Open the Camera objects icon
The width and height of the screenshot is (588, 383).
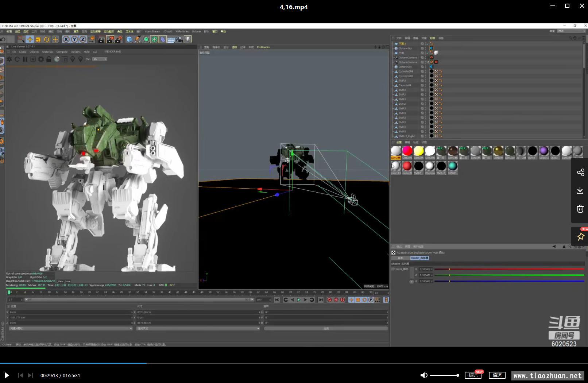coord(179,39)
